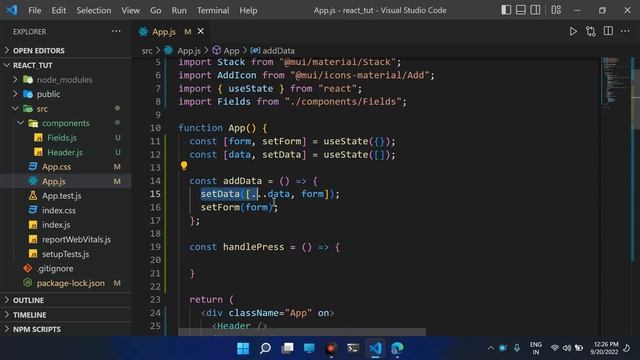640x360 pixels.
Task: Open the ENG IN language switcher
Action: 536,348
